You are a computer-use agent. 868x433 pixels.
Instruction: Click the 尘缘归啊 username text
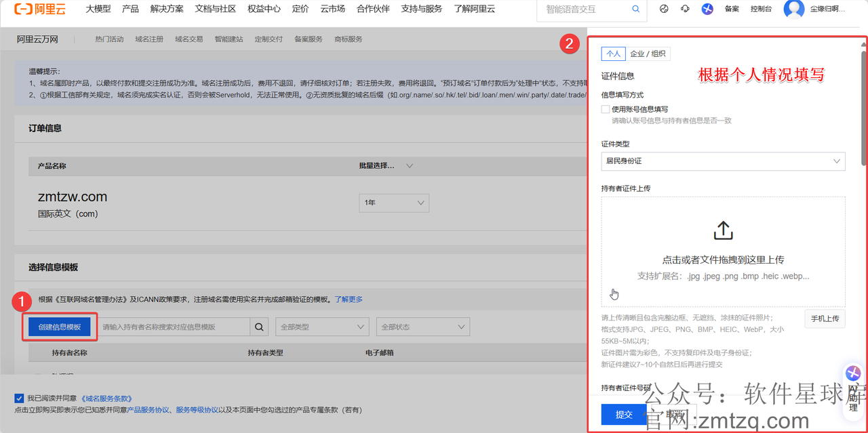(x=828, y=9)
